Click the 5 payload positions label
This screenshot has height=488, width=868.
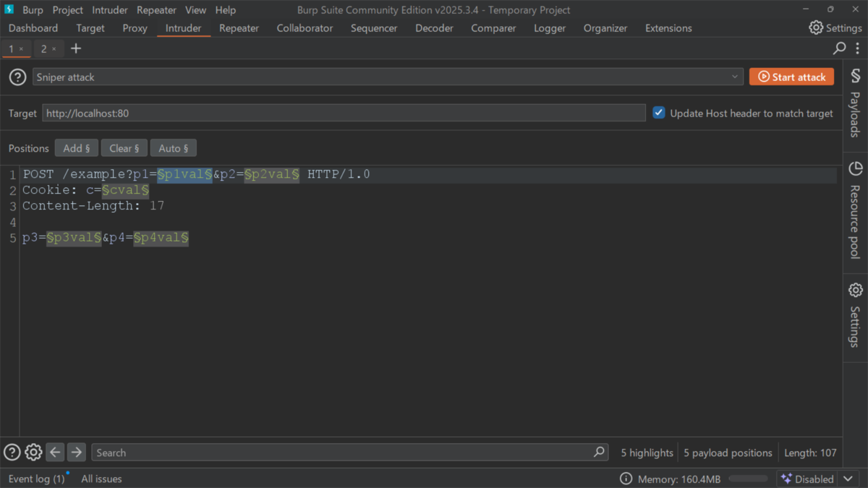[x=728, y=453]
